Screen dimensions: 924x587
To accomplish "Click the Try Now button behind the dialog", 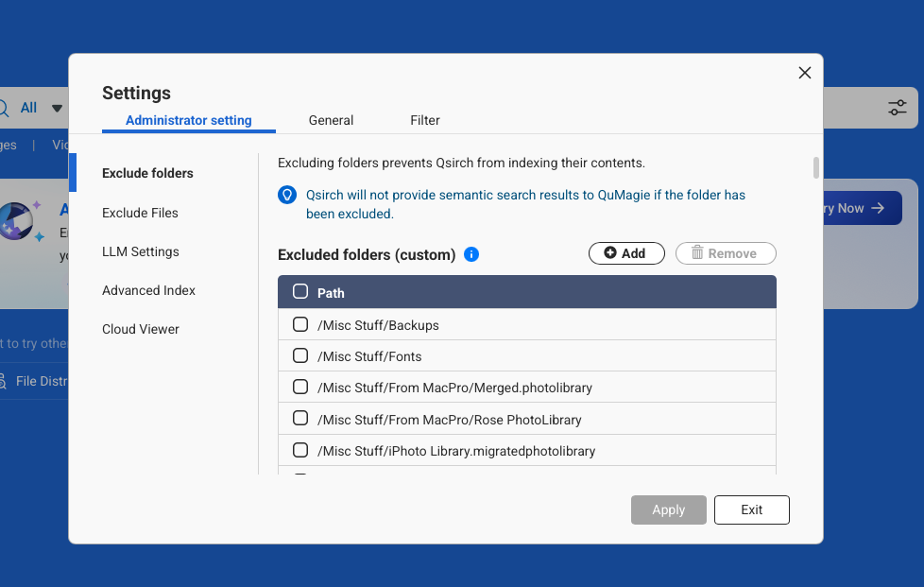I will (862, 208).
